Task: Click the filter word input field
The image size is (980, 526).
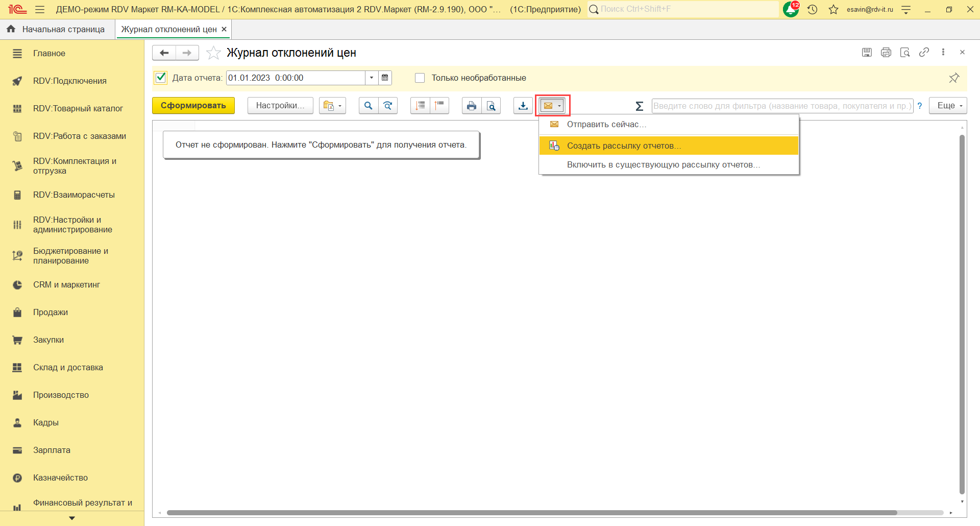Action: coord(782,106)
